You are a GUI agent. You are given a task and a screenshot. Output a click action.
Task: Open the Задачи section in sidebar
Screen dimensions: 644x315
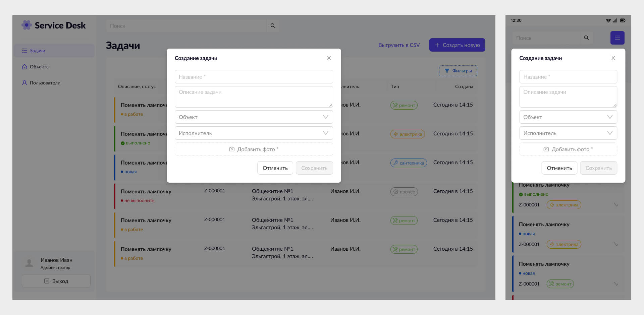(54, 51)
